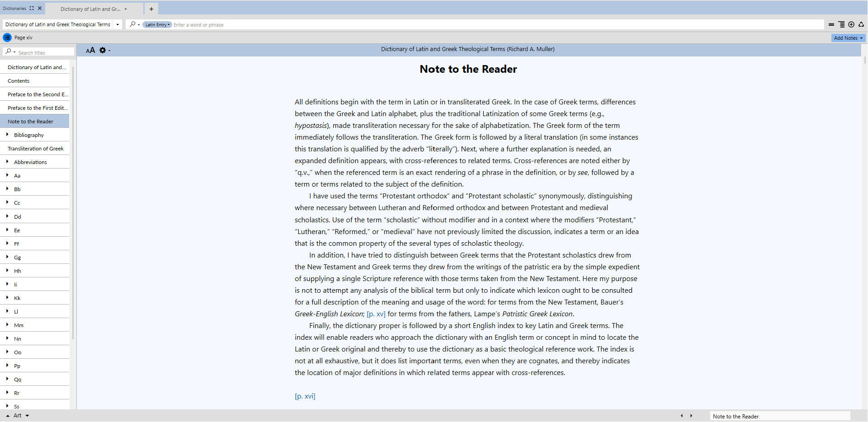Click the parallel resources double-line icon
This screenshot has width=868, height=422.
(831, 25)
